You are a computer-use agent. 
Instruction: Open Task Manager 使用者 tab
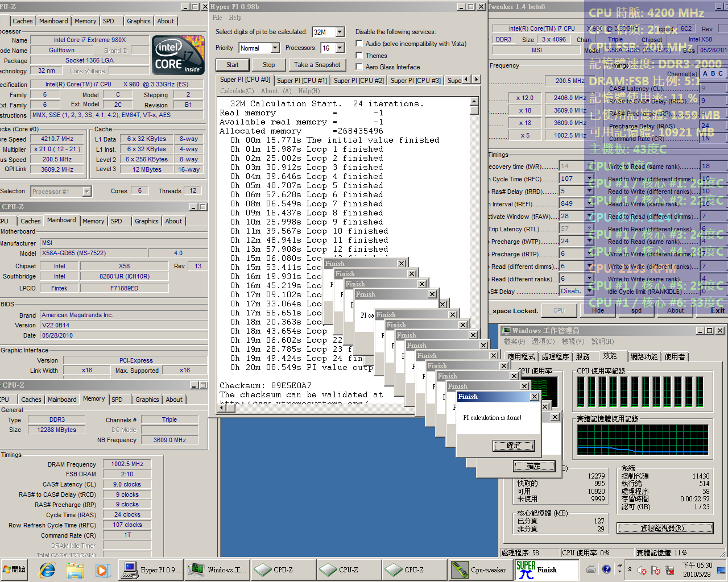pos(675,356)
